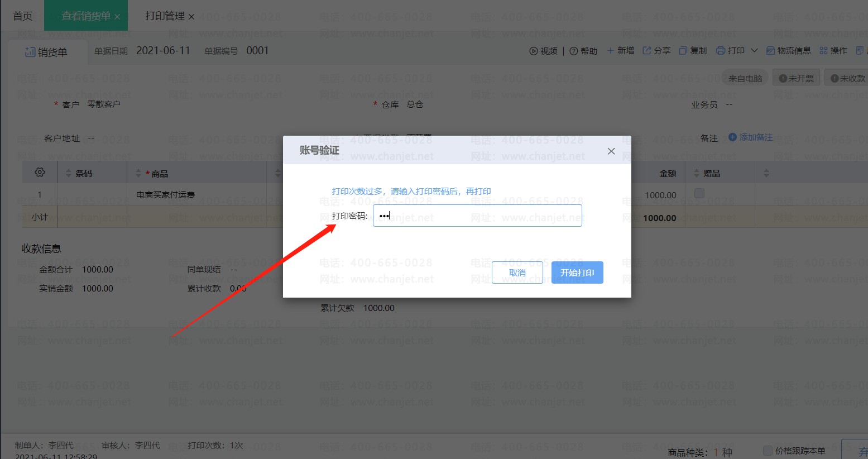Click the 打印次数: 1次 text
The width and height of the screenshot is (868, 459).
point(215,445)
